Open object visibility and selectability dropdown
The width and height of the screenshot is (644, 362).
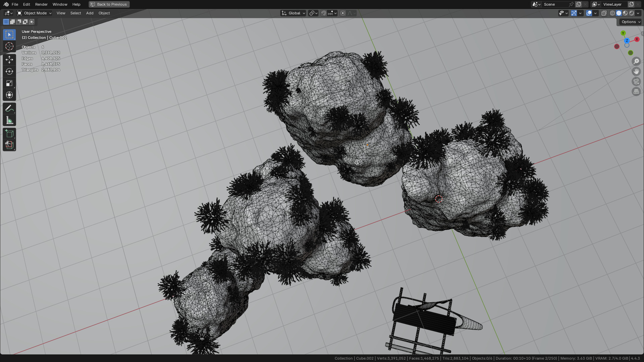(x=563, y=13)
